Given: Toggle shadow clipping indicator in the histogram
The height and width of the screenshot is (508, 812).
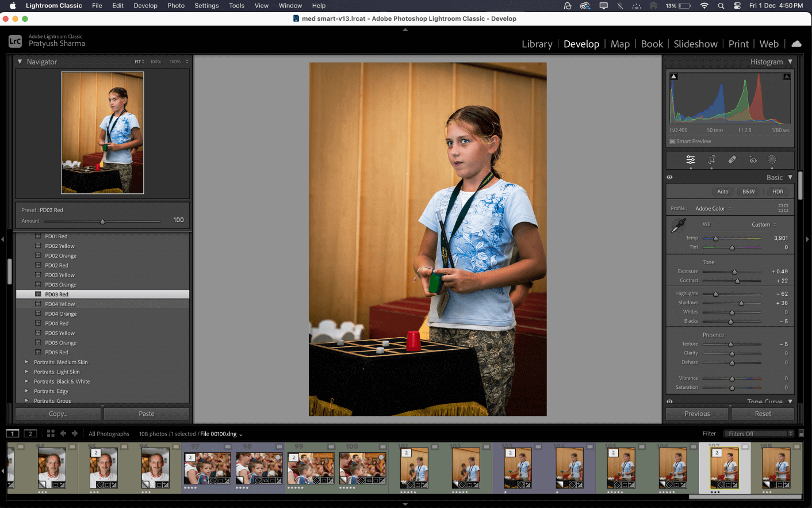Looking at the screenshot, I should (x=674, y=77).
